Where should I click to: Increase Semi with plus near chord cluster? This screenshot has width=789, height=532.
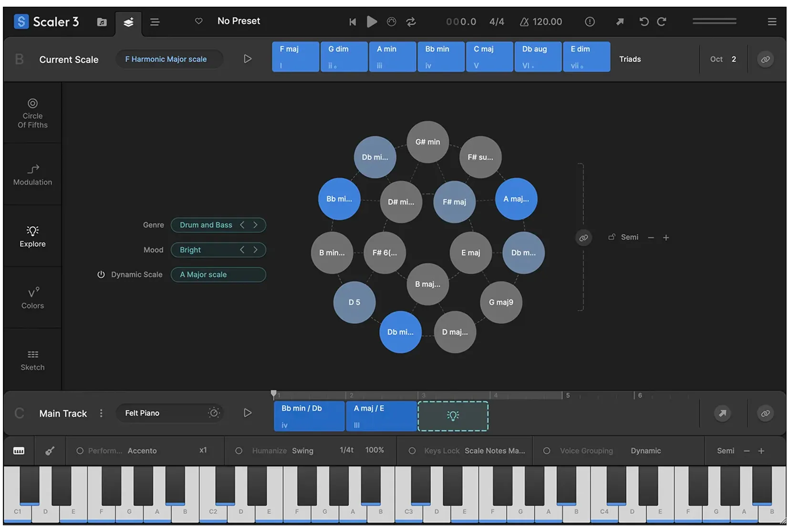(x=666, y=237)
